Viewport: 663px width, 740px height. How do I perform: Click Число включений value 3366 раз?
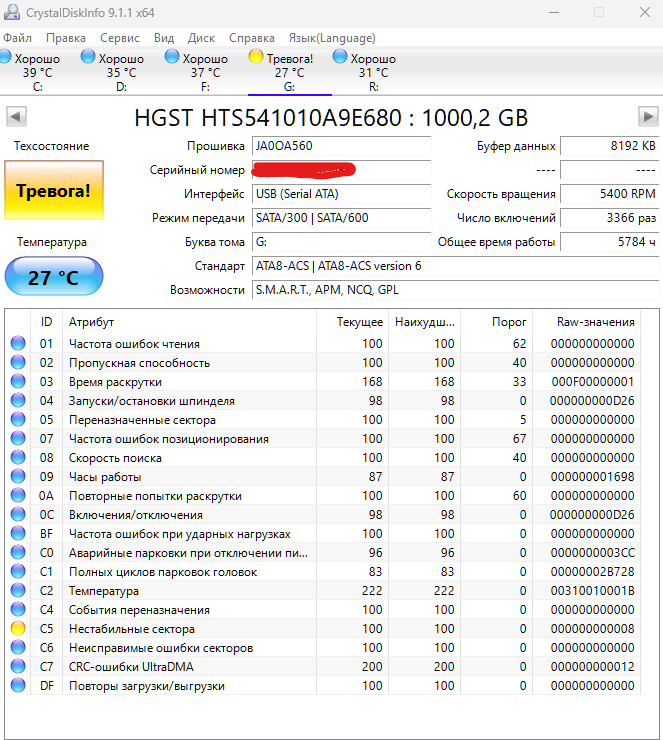(609, 218)
